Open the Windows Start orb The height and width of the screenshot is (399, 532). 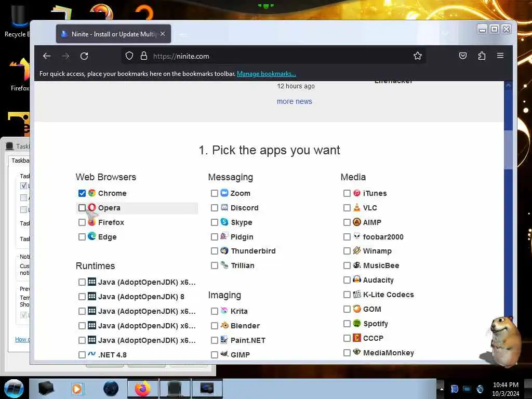[14, 389]
